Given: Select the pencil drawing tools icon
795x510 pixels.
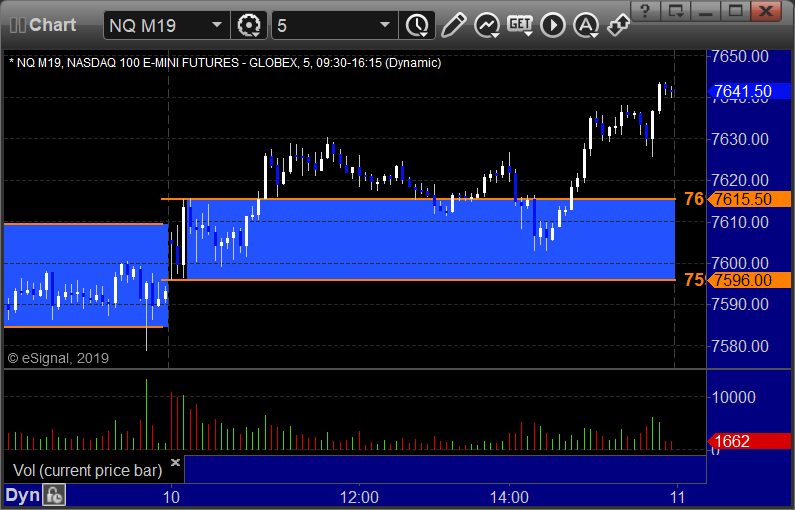Looking at the screenshot, I should click(453, 25).
